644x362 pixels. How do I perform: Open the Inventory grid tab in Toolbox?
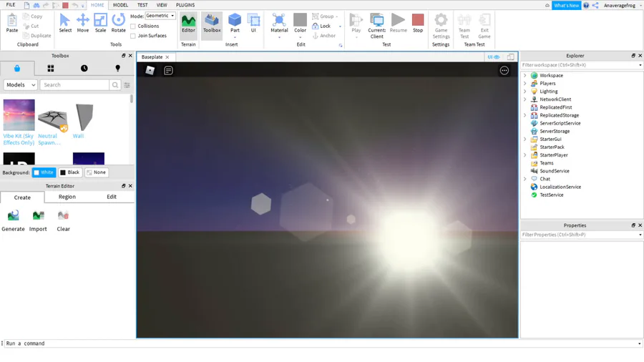tap(51, 68)
